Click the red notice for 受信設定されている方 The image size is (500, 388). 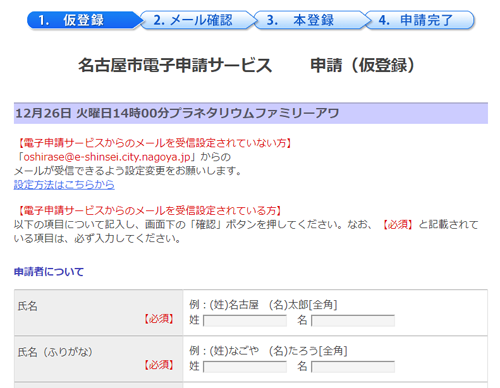(149, 210)
